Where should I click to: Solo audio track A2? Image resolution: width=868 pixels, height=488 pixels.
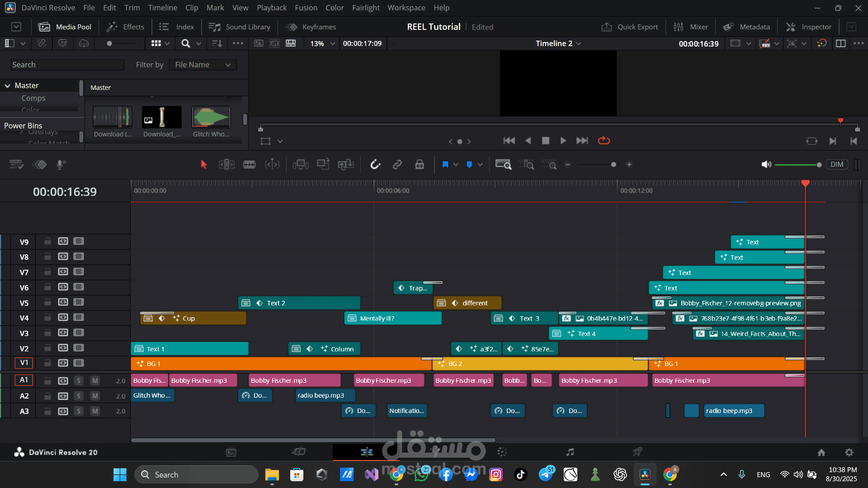[x=79, y=396]
